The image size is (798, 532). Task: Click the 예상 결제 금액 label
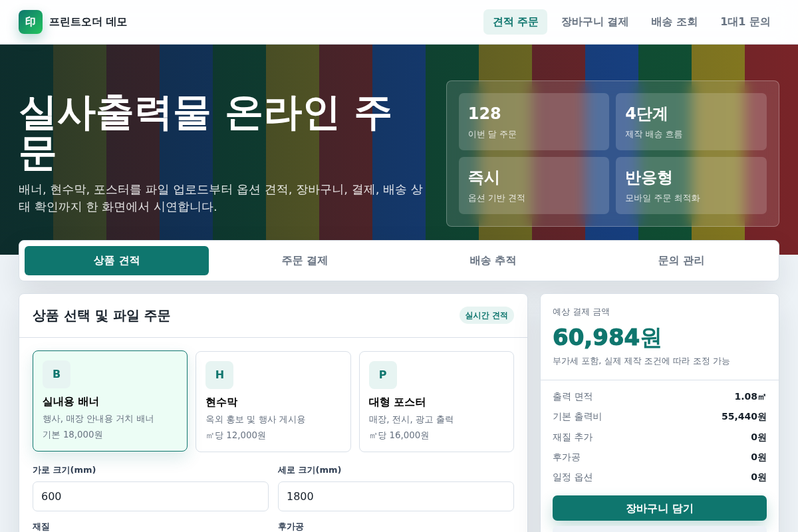click(x=581, y=311)
